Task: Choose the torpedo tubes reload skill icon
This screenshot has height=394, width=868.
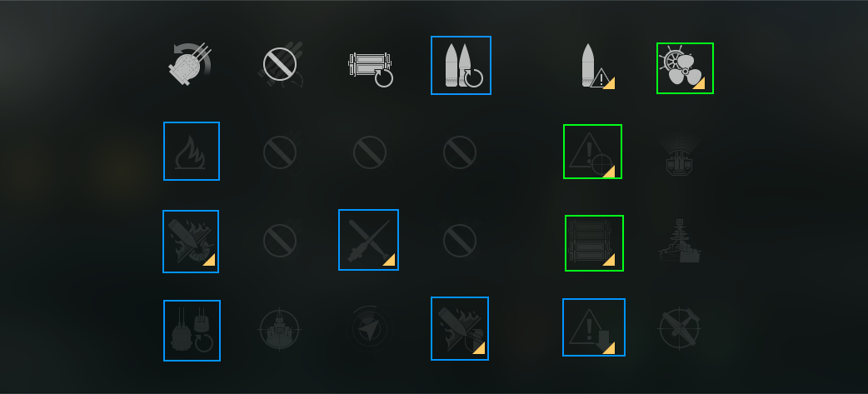Action: (x=371, y=69)
